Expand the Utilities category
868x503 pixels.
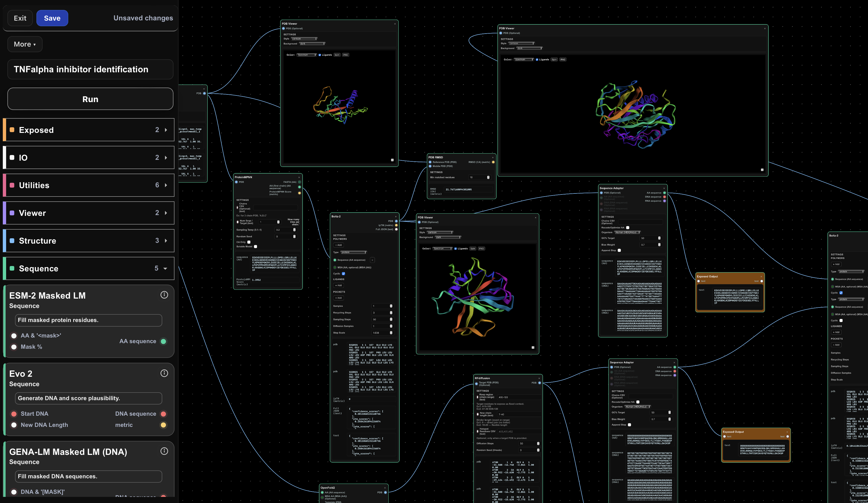(x=89, y=185)
